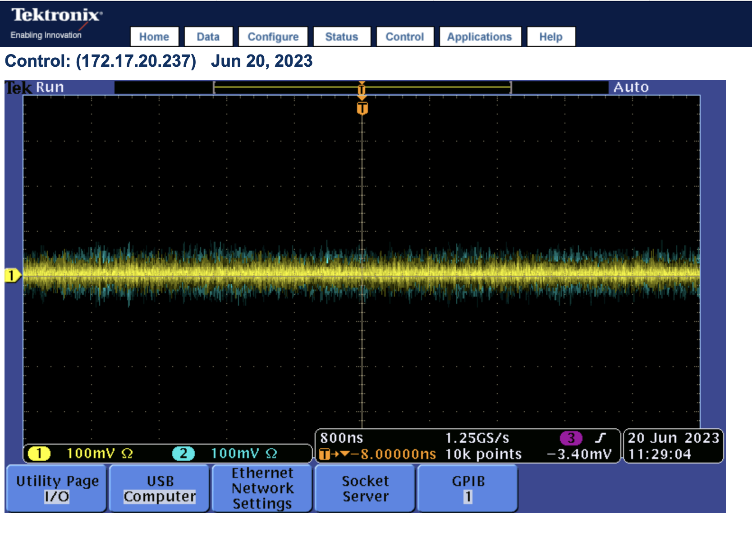Go to the Status tab
This screenshot has height=560, width=752.
click(342, 37)
